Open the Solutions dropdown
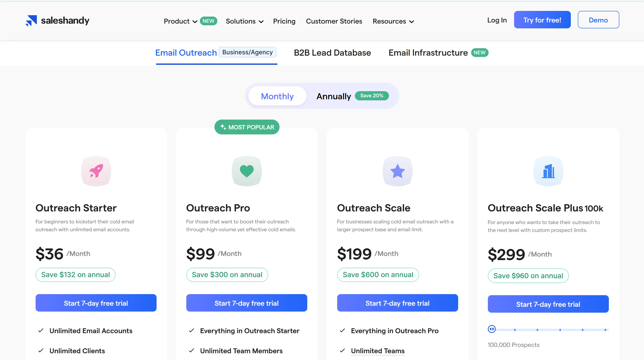Viewport: 644px width, 360px height. click(244, 21)
